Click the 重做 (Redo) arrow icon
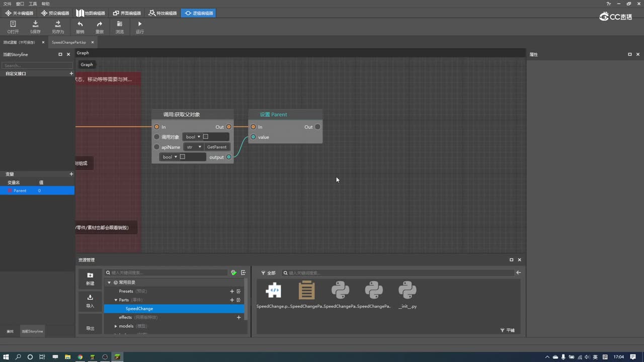The height and width of the screenshot is (362, 644). click(100, 24)
